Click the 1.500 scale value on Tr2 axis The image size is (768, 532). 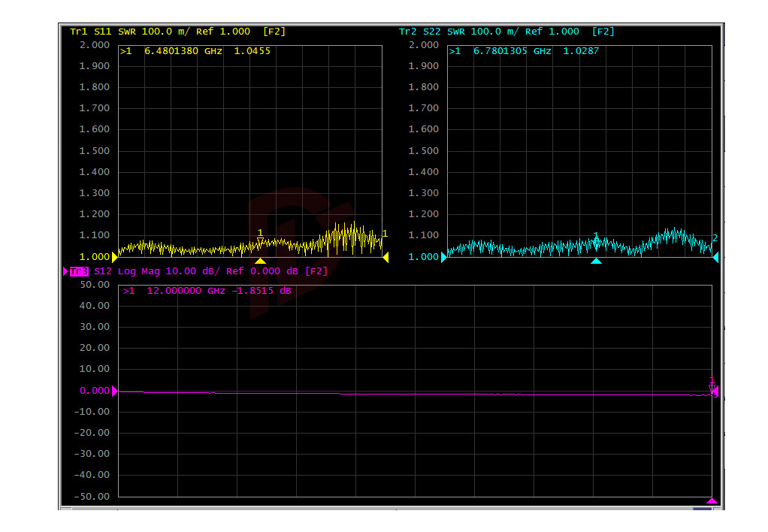(x=424, y=151)
